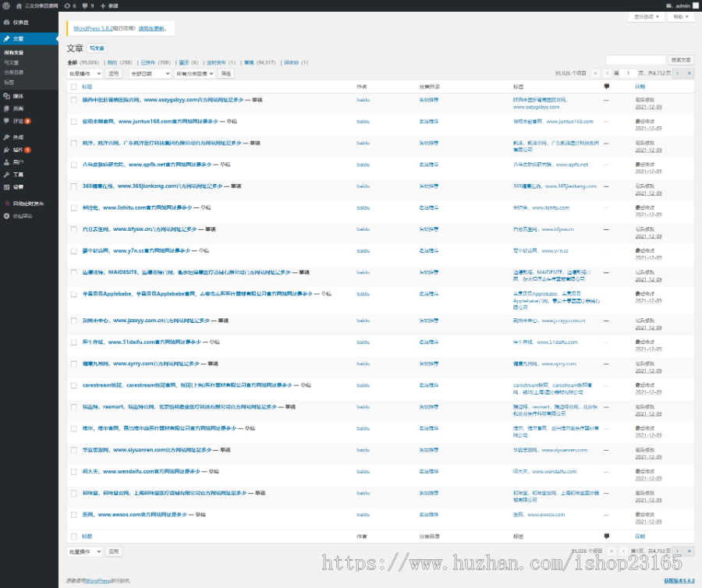
Task: Sort by Date column header
Action: pyautogui.click(x=640, y=87)
